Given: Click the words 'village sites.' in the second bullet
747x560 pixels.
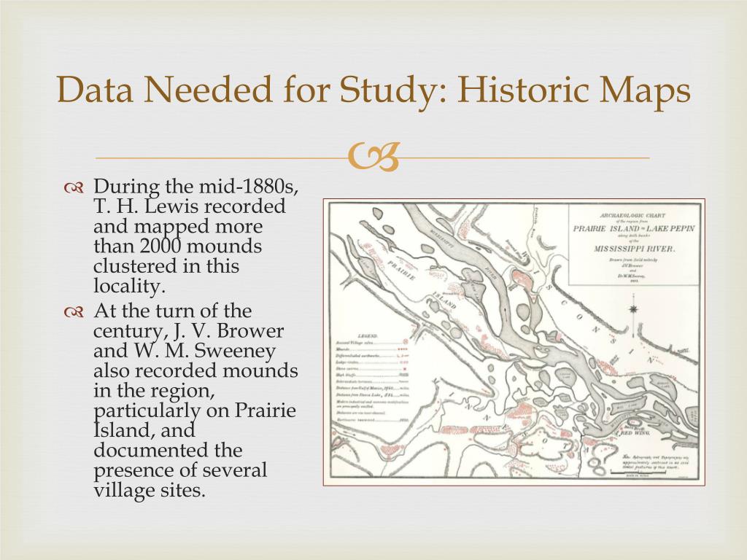Looking at the screenshot, I should (150, 489).
